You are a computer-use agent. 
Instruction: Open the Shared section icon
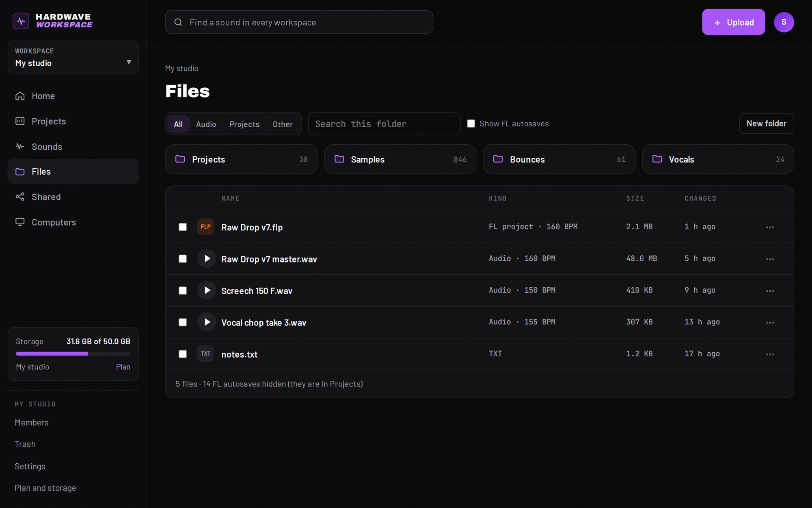(x=20, y=197)
